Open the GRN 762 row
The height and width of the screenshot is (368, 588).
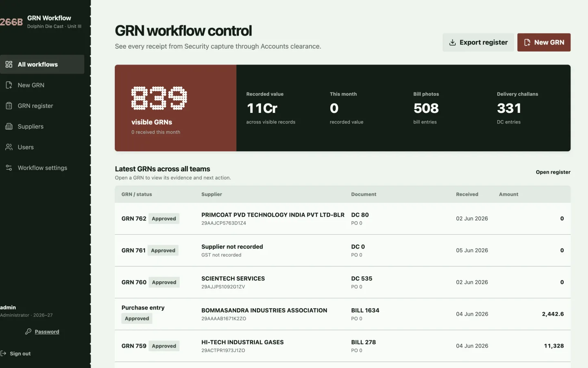click(343, 219)
